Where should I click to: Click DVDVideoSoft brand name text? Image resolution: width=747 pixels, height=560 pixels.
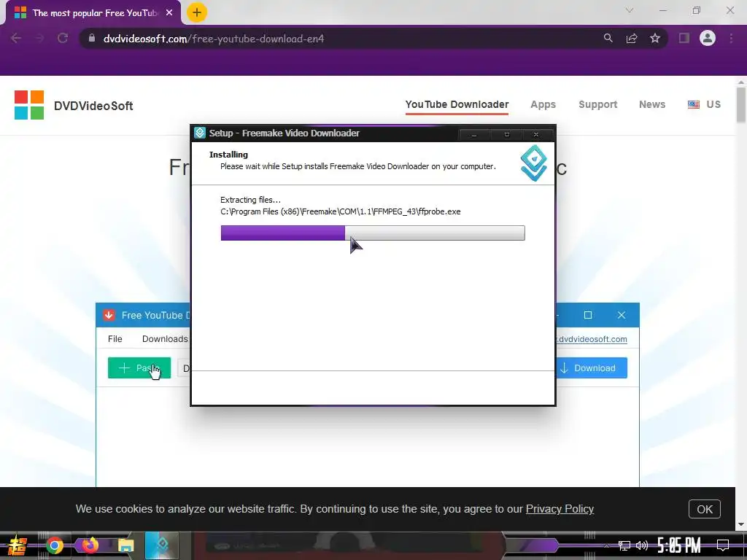(x=93, y=106)
